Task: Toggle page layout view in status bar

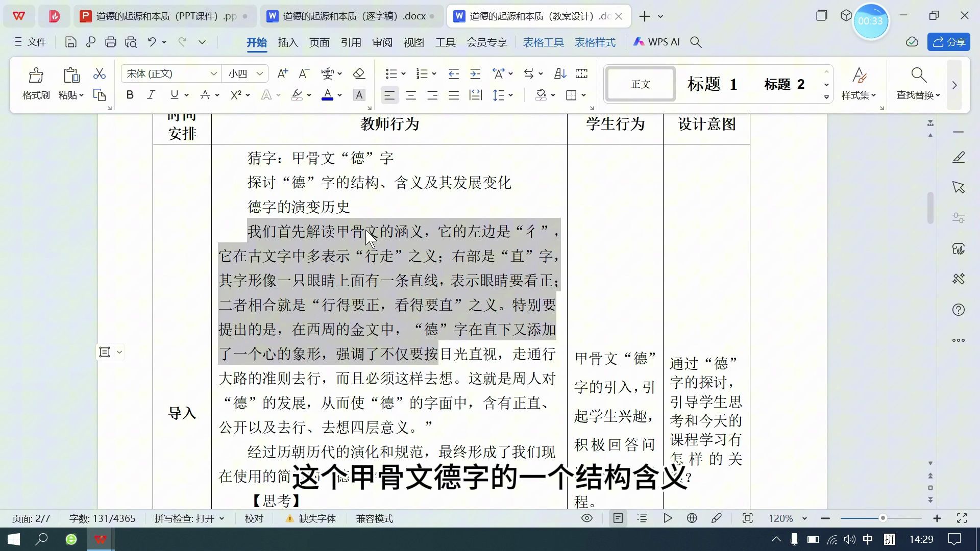Action: pyautogui.click(x=618, y=518)
